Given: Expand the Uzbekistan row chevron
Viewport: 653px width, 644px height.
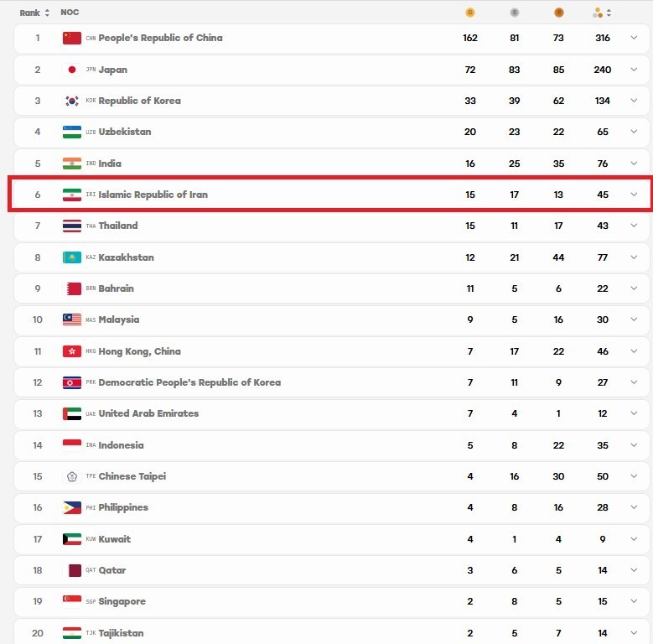Looking at the screenshot, I should tap(634, 132).
